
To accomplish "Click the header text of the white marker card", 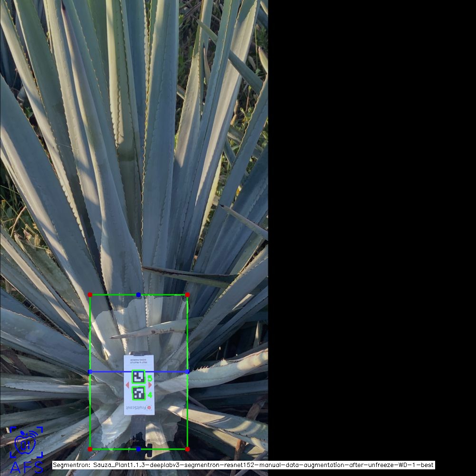I will pos(139,362).
